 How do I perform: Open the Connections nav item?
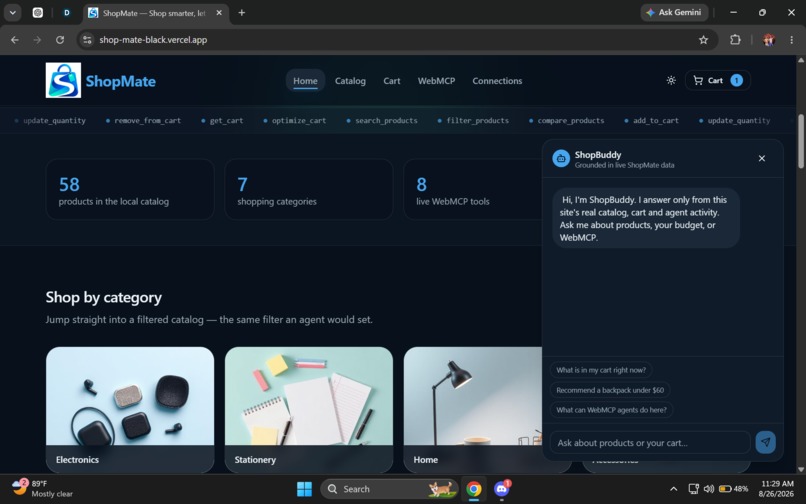coord(497,81)
